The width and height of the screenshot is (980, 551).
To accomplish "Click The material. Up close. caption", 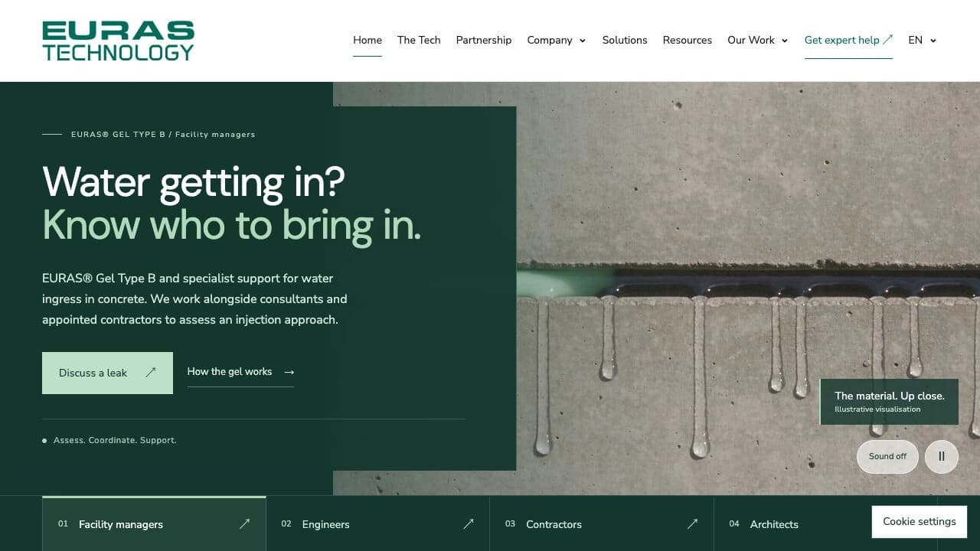I will point(890,396).
